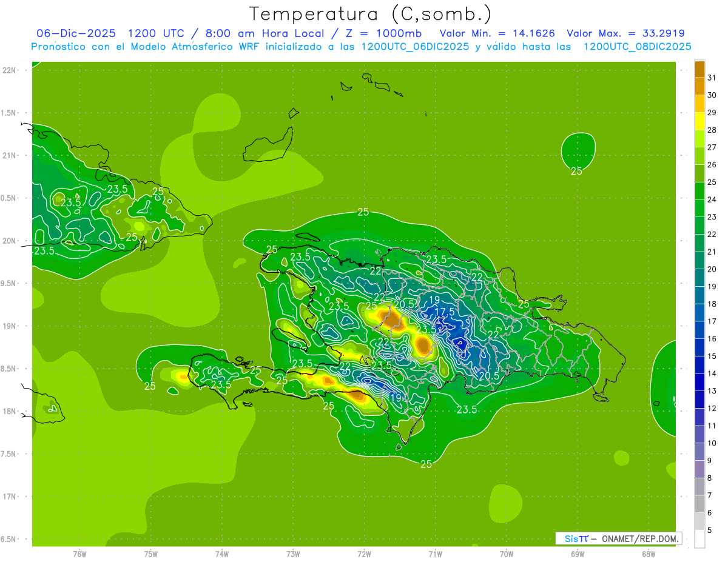Screen dimensions: 728x562
Task: Select the '06-Dic-2025' date text
Action: 77,33
